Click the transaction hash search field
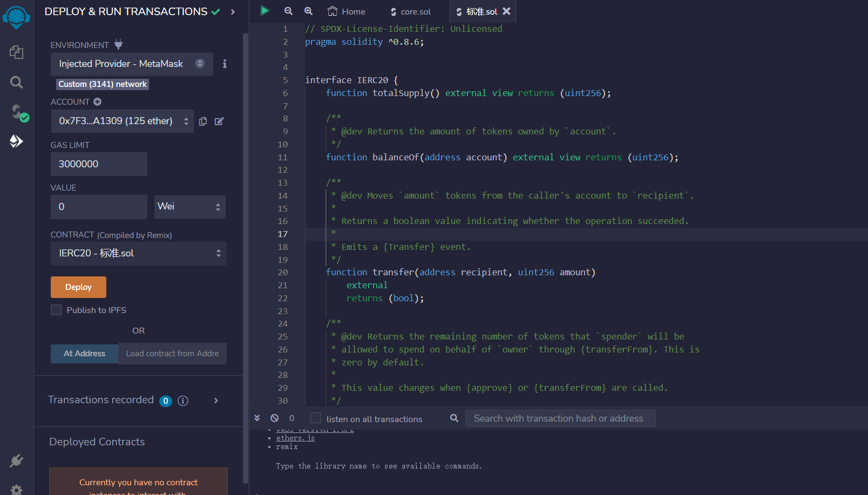868x495 pixels. [x=560, y=418]
